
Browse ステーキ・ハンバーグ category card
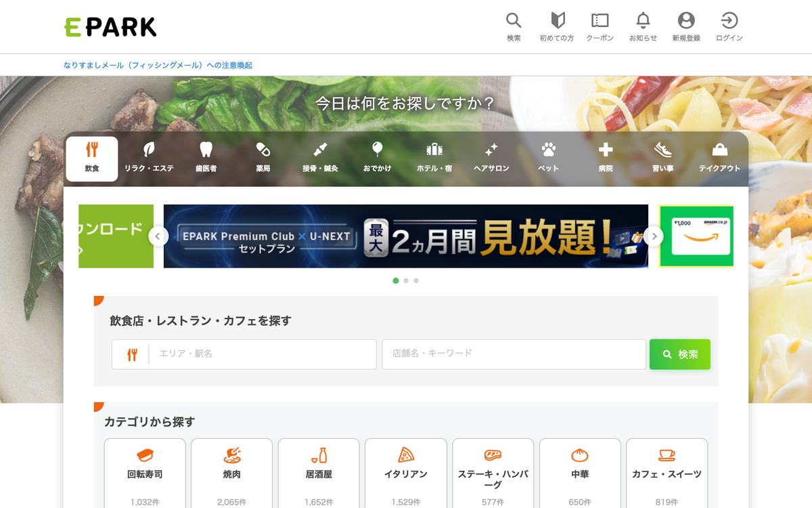pyautogui.click(x=493, y=473)
